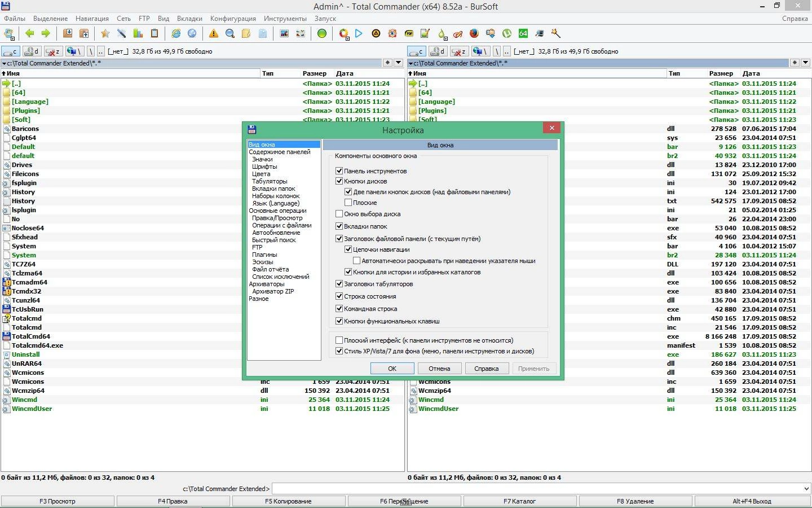Image resolution: width=812 pixels, height=508 pixels.
Task: Toggle the 'Вкладки папок' checkbox
Action: (339, 226)
